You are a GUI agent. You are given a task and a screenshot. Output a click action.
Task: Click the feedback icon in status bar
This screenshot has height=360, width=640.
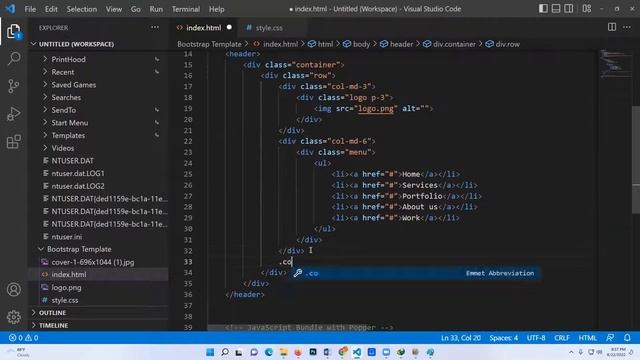pos(610,338)
